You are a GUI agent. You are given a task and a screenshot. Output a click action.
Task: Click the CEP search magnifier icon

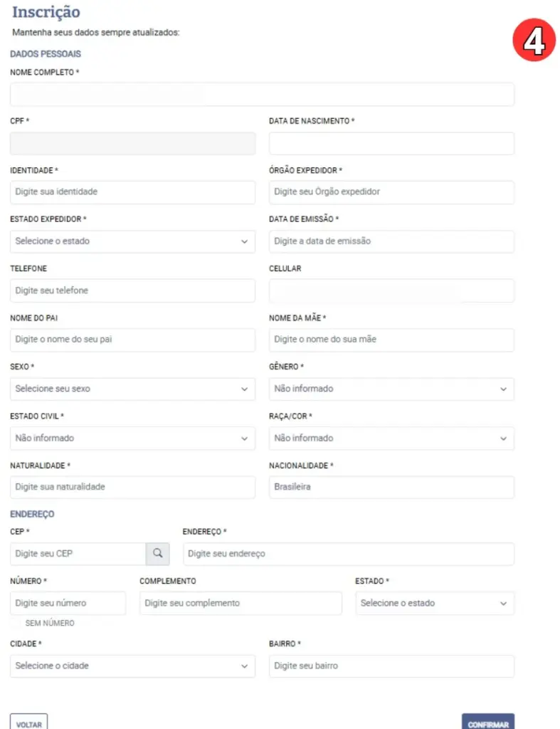point(158,553)
